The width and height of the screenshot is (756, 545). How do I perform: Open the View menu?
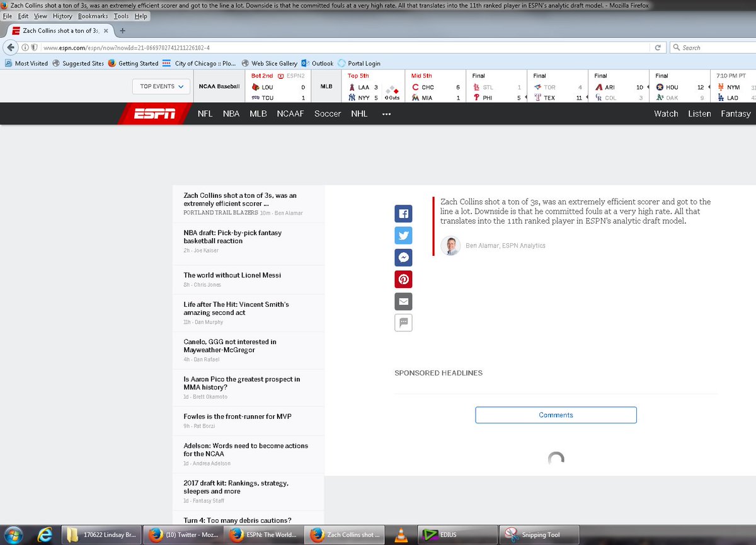click(40, 16)
